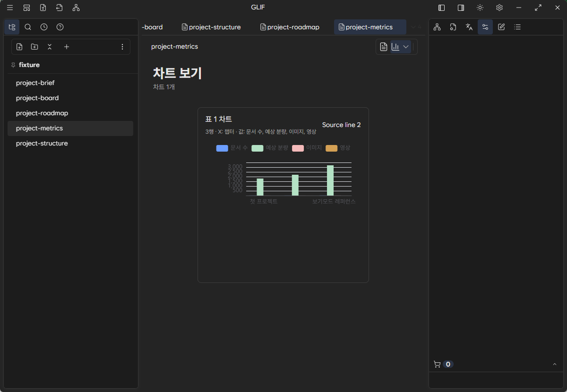567x392 pixels.
Task: Jump to Source line 2 link
Action: coord(341,125)
